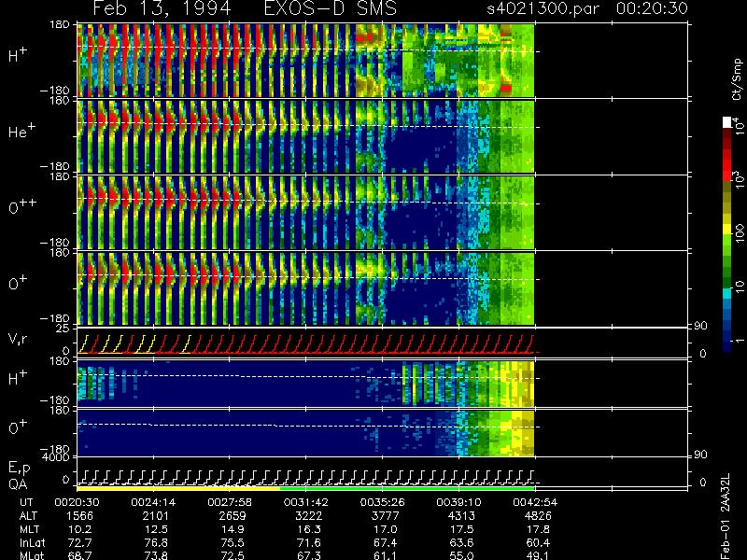
Task: Select the 'MLat' row header
Action: [x=33, y=555]
